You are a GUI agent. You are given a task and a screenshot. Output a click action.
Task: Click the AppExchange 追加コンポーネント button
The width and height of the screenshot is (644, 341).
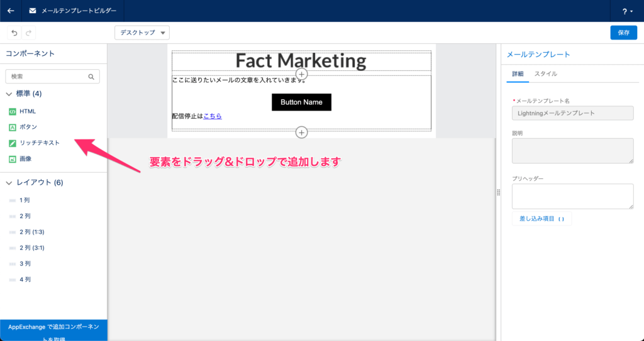53,330
